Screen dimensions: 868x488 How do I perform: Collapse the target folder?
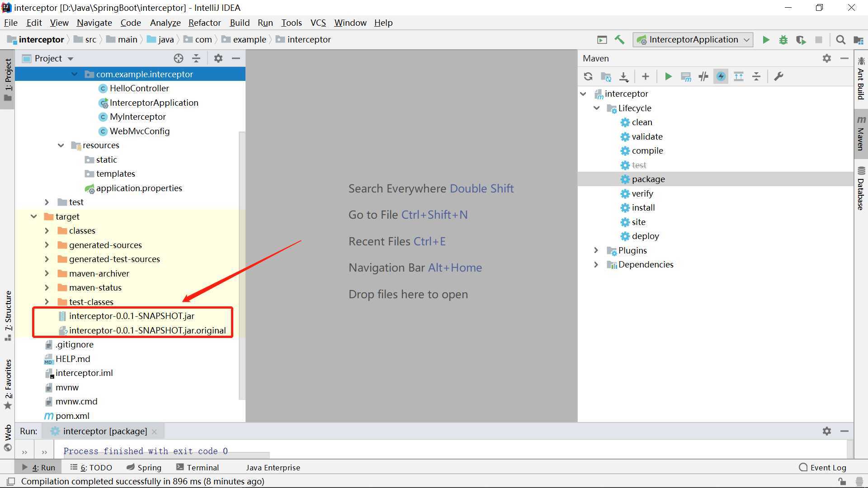[34, 216]
